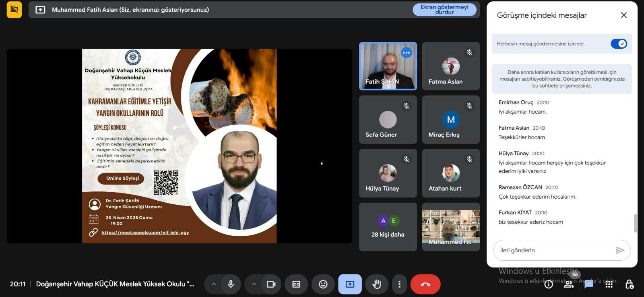This screenshot has width=644, height=297.
Task: Open options on Fatih ŞAHİN's tile
Action: pyautogui.click(x=407, y=53)
